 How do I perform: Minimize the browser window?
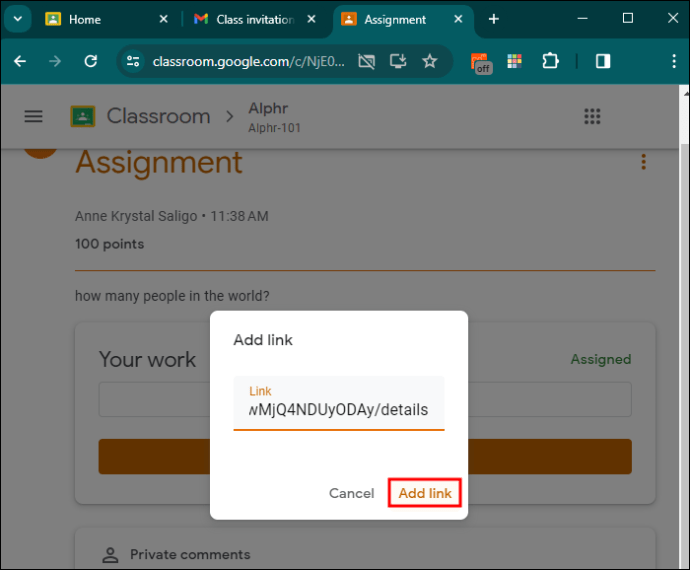(x=582, y=18)
